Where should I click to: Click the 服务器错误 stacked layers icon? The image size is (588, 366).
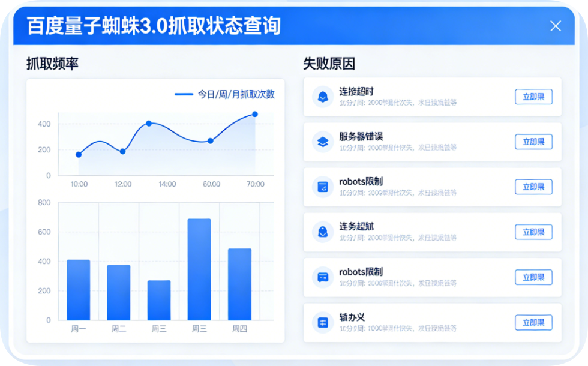coord(323,142)
